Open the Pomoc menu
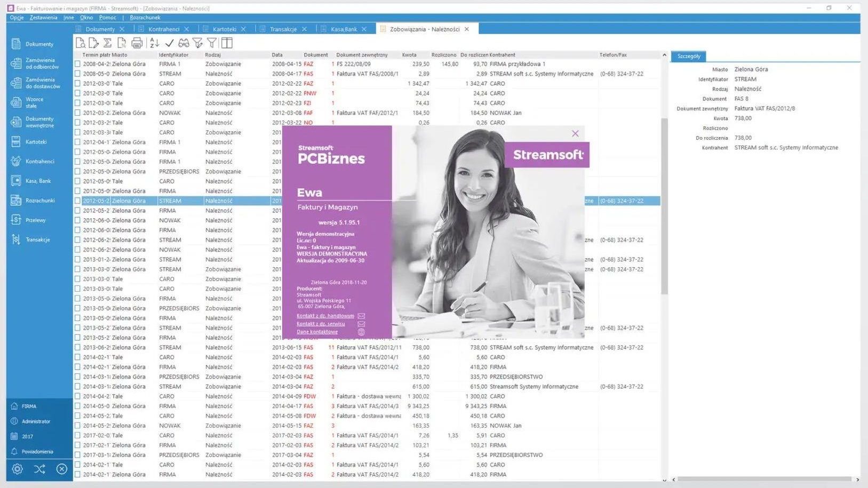 (107, 18)
